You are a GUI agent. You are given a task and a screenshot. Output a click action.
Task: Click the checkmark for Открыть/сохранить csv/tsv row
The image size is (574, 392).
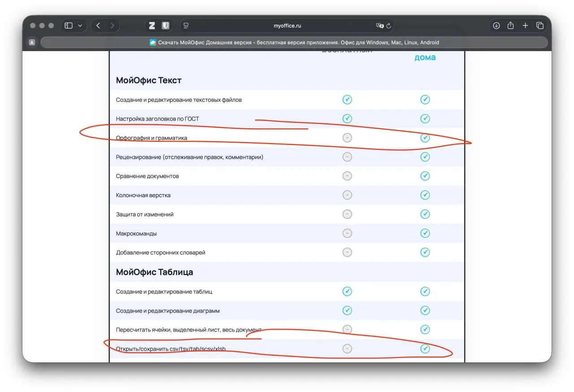click(425, 349)
